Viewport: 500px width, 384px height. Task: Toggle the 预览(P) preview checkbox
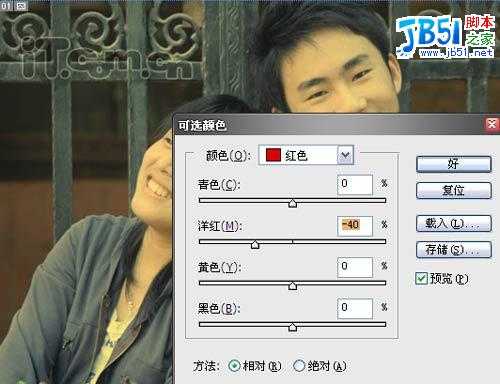(x=422, y=278)
